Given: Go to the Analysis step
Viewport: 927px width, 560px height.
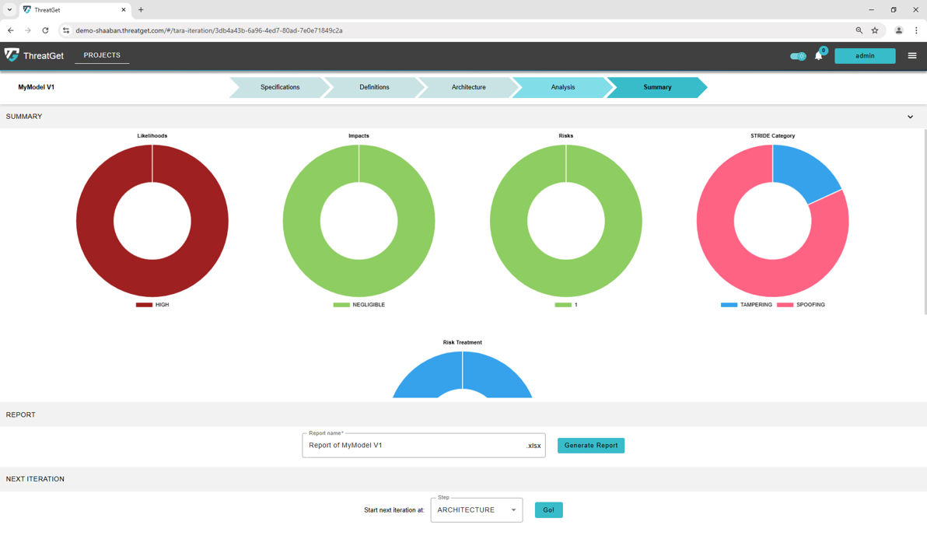Looking at the screenshot, I should tap(562, 87).
